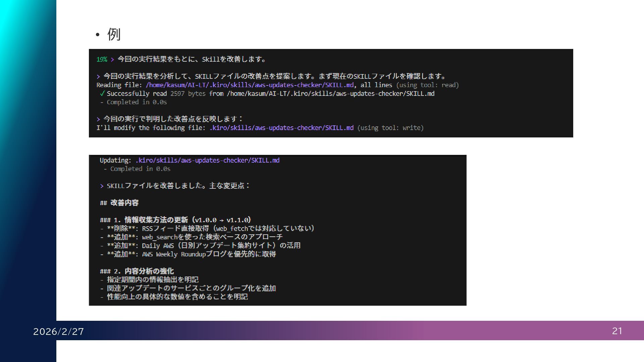This screenshot has height=362, width=644.
Task: Click the slide page number 21
Action: 617,331
